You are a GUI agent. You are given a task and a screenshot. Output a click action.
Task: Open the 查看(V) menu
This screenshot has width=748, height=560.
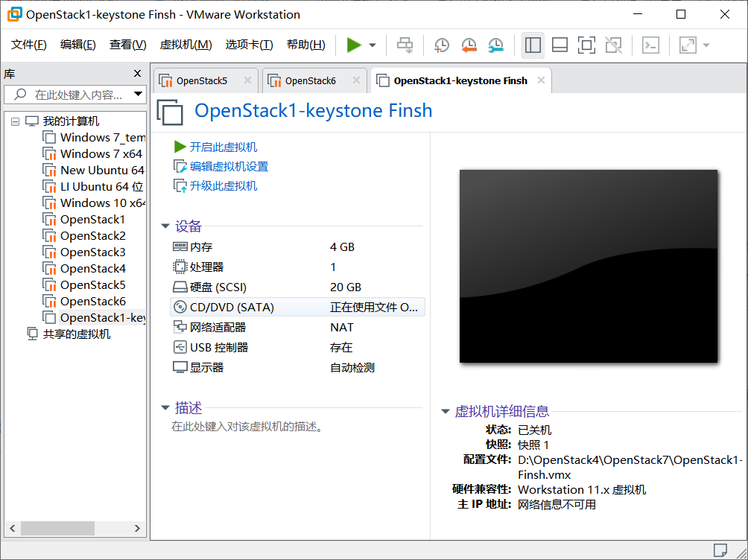tap(127, 45)
